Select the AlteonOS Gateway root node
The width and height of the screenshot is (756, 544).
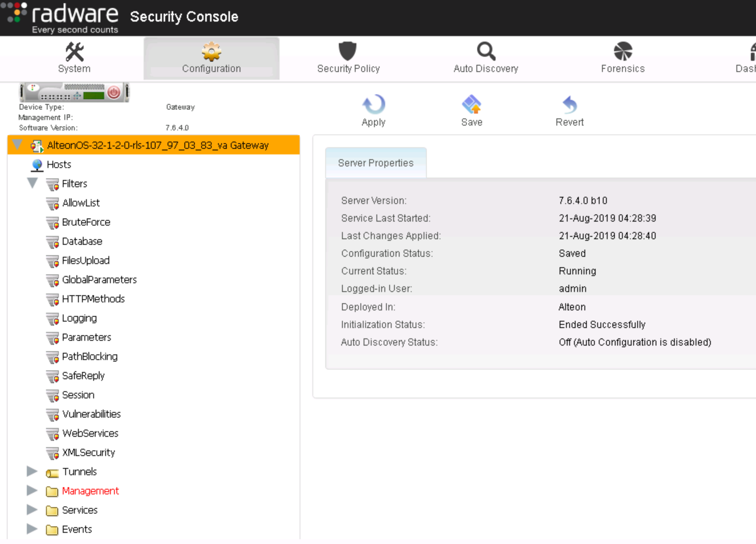[x=158, y=145]
